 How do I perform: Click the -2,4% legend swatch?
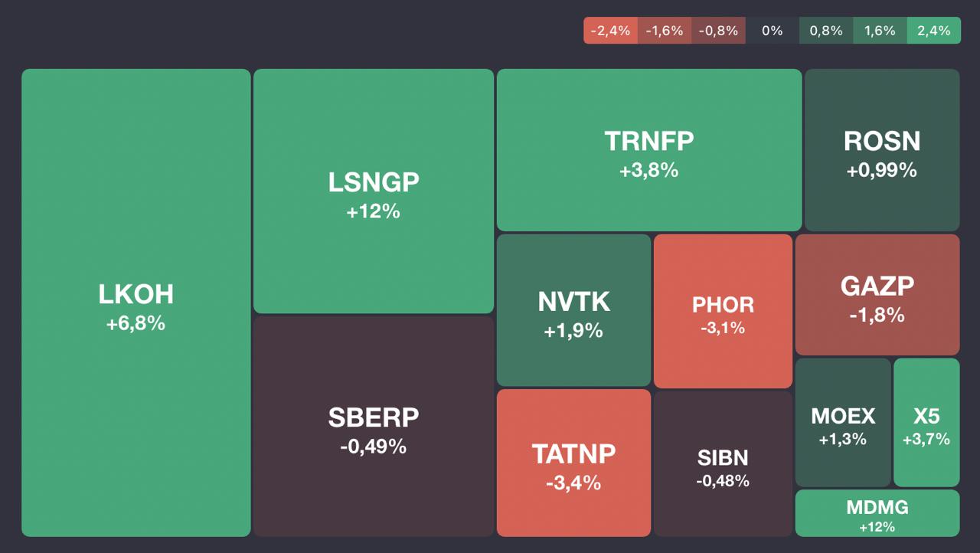pyautogui.click(x=610, y=31)
